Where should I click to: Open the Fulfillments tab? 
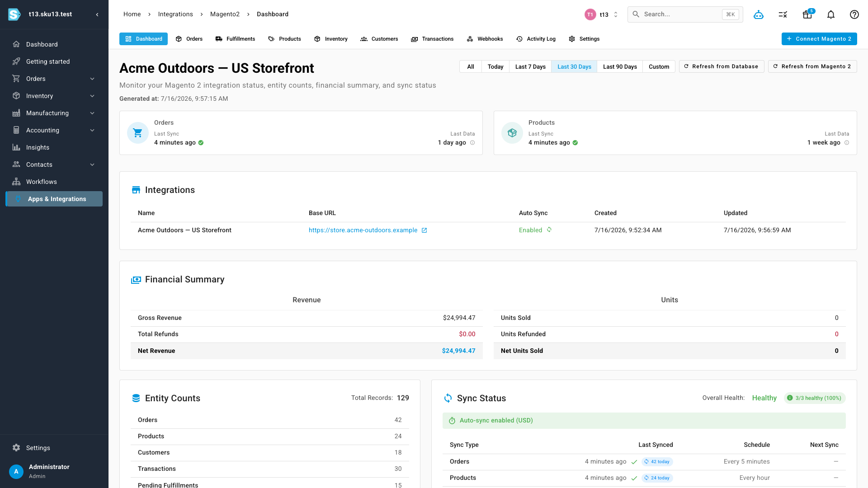click(235, 39)
